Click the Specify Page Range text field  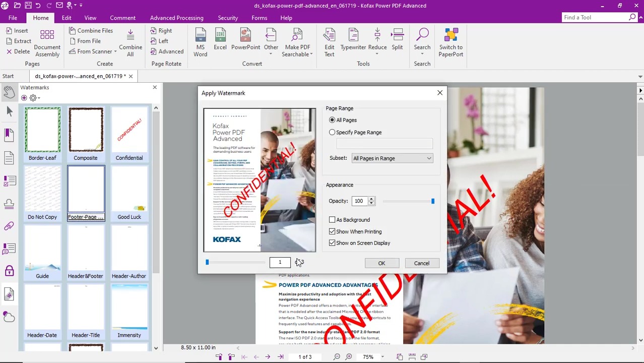[384, 144]
